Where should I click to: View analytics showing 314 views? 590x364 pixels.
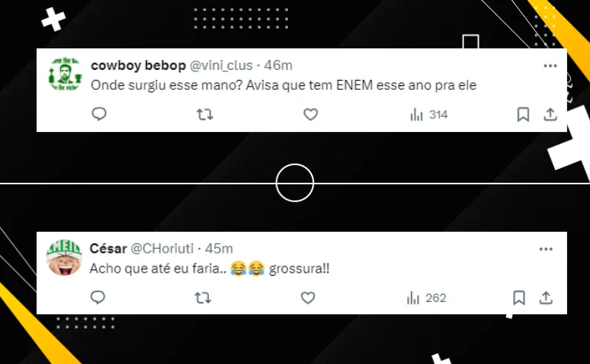pos(429,114)
